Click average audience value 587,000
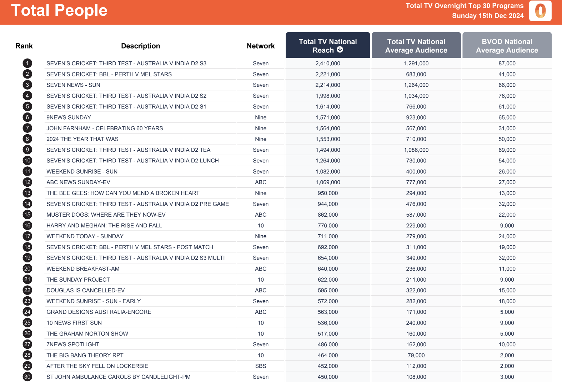Screen dimensions: 562x392 (x=416, y=215)
